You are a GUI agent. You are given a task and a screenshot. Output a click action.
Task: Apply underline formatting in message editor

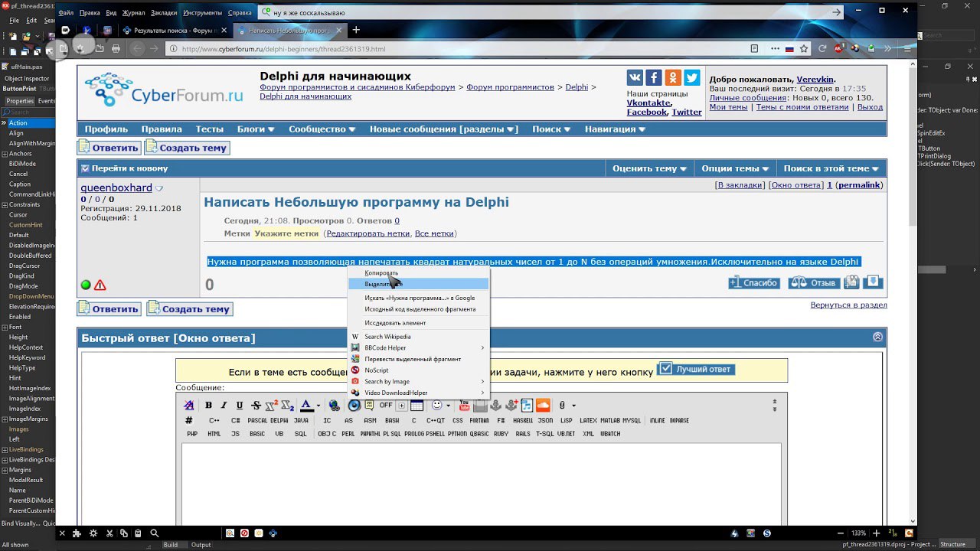240,406
